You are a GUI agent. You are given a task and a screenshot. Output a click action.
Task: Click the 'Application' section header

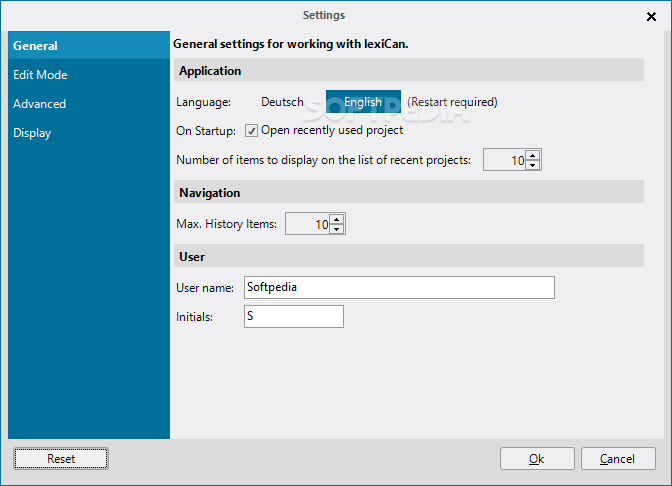[x=210, y=71]
